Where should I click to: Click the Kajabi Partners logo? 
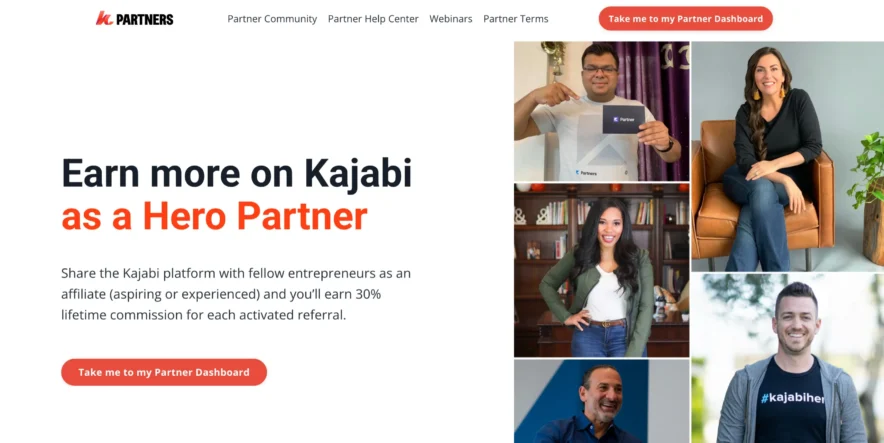[x=135, y=19]
